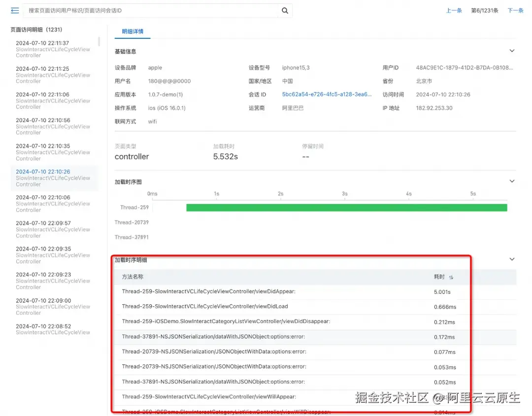Click the app version 1.0.7-demo(1)
Screen dimensions: 532x416
pos(165,95)
